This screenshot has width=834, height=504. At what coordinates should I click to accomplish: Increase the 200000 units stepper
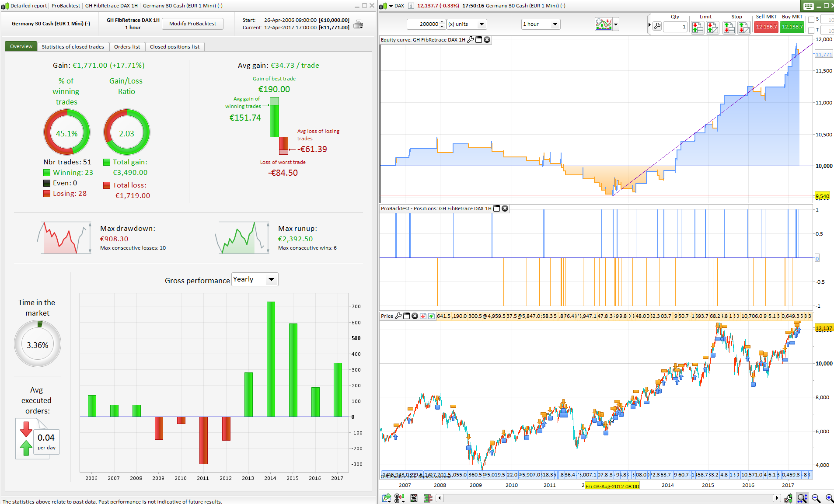[442, 22]
